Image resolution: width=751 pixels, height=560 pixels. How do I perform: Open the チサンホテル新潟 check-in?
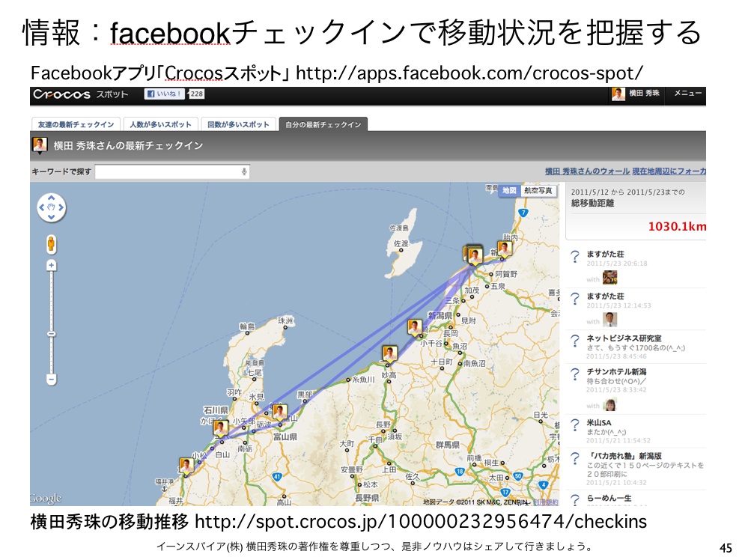616,372
